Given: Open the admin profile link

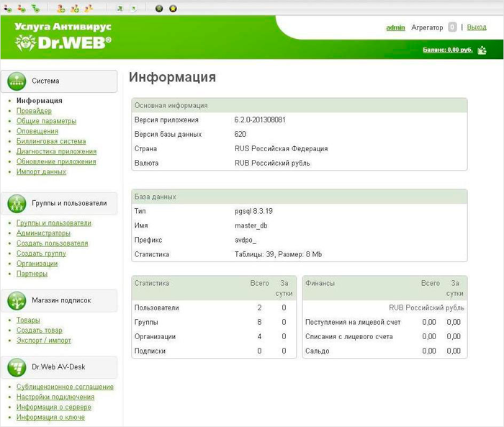Looking at the screenshot, I should tap(395, 27).
